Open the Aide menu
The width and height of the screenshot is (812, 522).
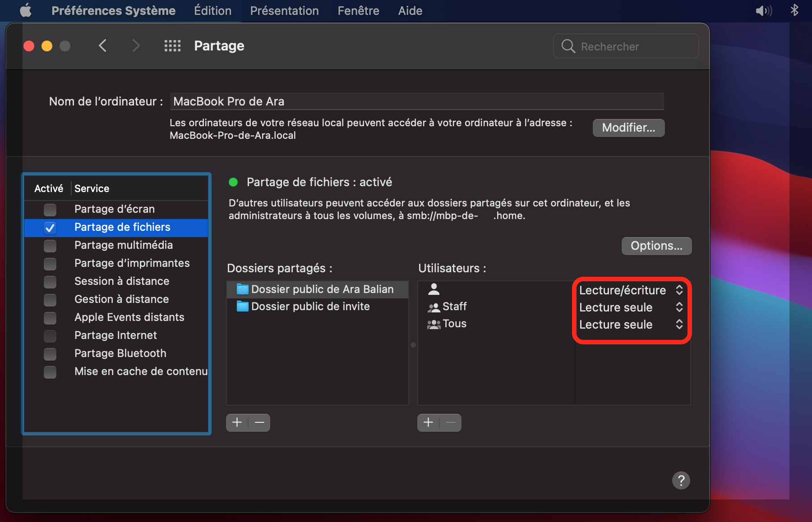tap(410, 10)
